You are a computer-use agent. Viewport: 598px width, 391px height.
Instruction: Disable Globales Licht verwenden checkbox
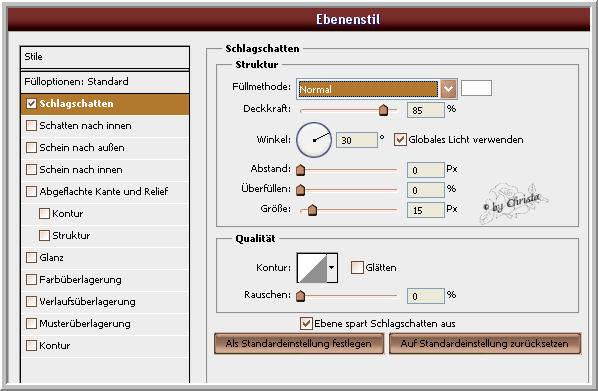[x=400, y=140]
